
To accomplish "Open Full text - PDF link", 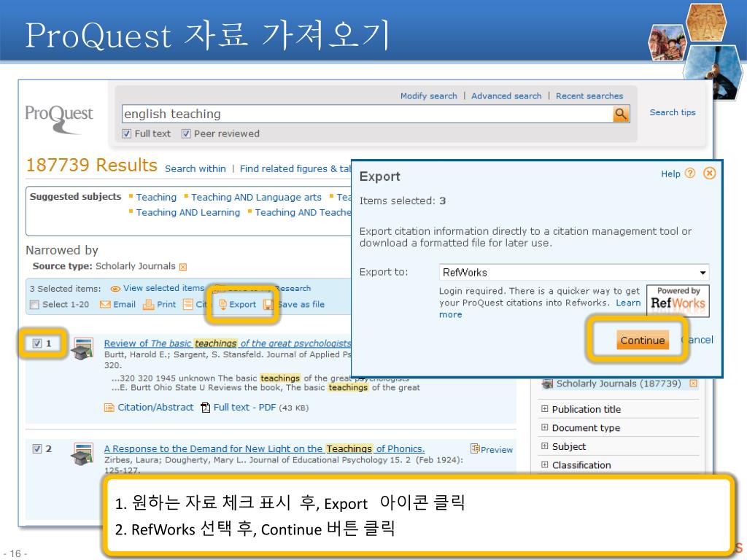I will pyautogui.click(x=244, y=407).
